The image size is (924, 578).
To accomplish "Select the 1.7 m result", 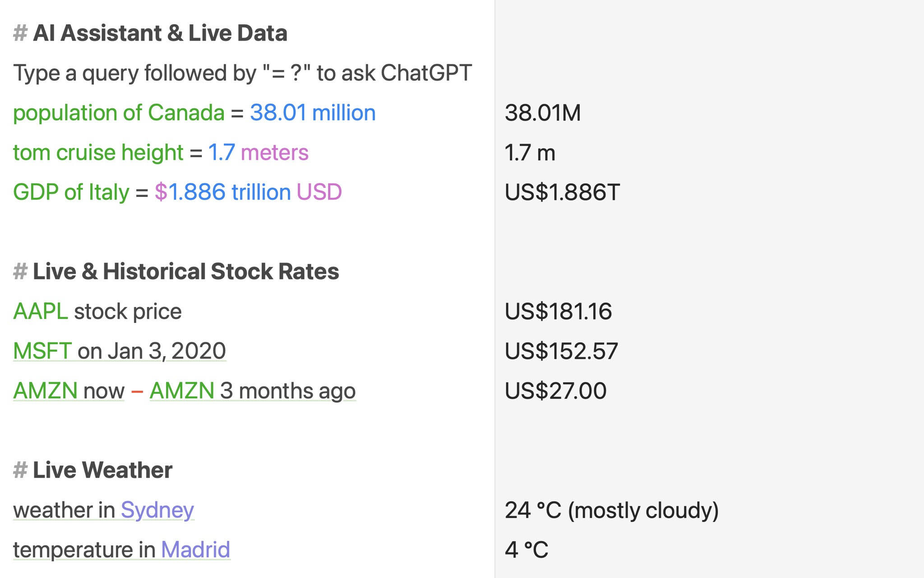I will (x=530, y=153).
